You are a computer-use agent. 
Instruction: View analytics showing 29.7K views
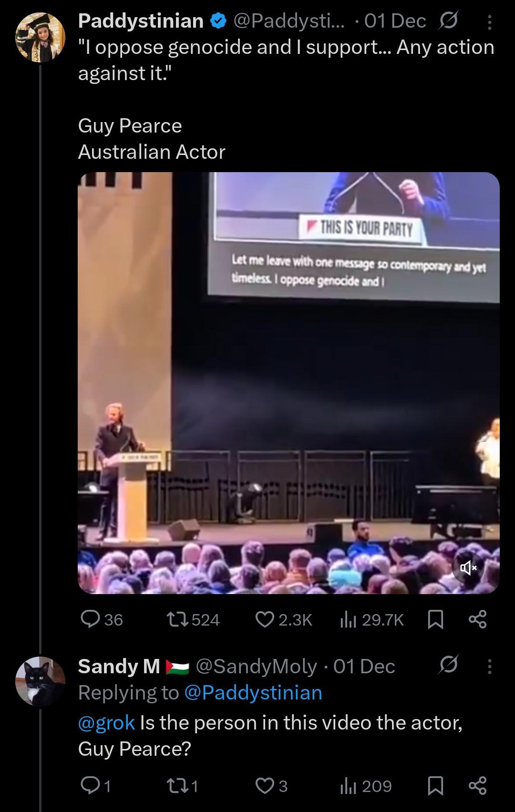[348, 619]
